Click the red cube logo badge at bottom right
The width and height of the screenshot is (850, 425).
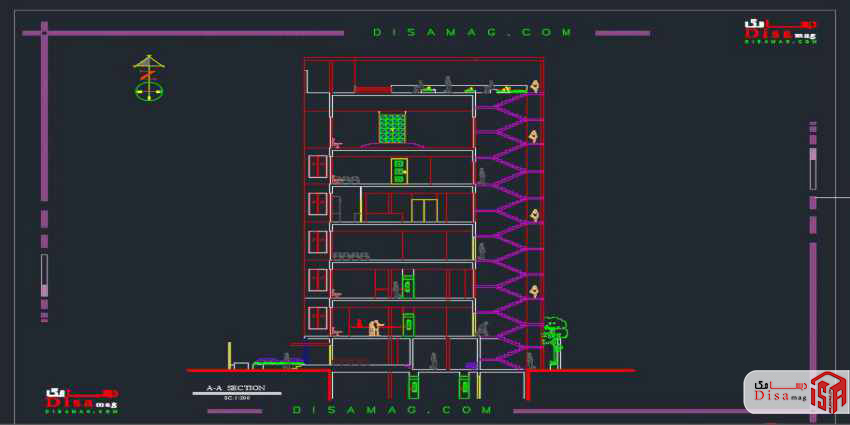(x=826, y=392)
